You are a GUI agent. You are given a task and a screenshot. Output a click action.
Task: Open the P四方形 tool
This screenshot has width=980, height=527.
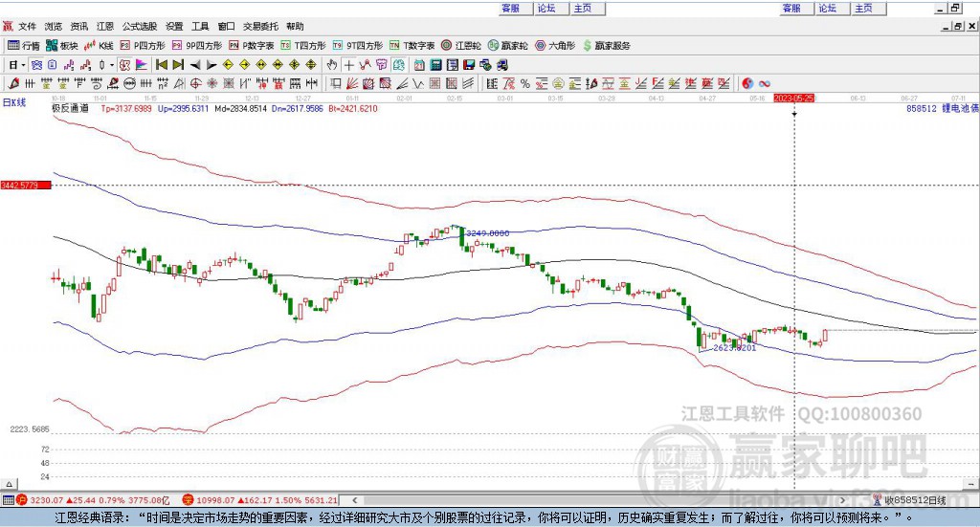143,46
